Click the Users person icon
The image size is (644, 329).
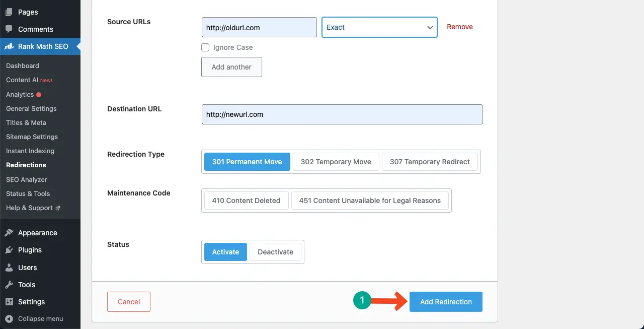(x=9, y=268)
